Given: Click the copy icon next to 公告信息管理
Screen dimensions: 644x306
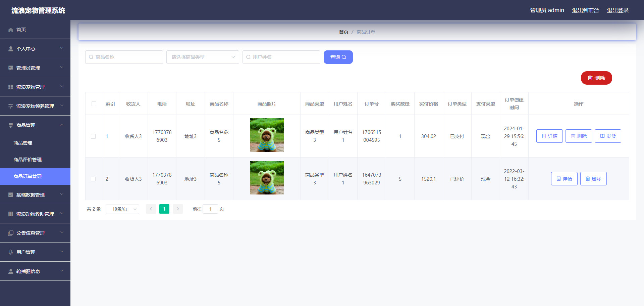Looking at the screenshot, I should coord(11,233).
